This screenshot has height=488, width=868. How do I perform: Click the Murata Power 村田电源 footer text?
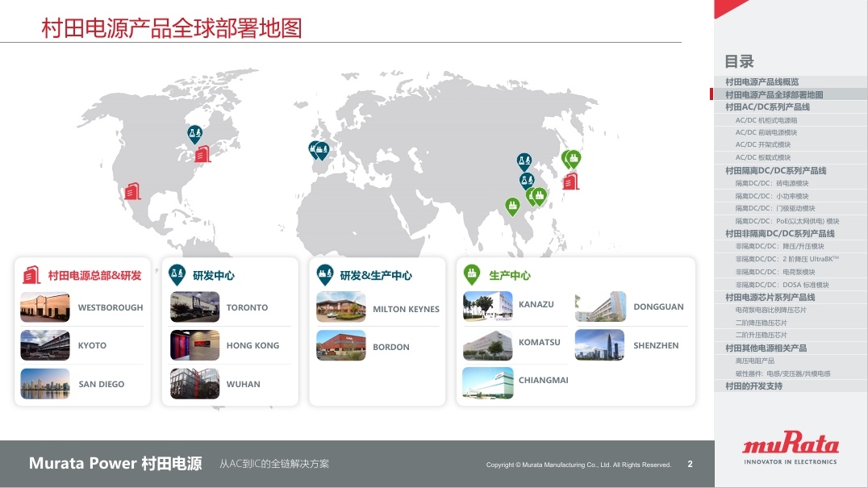(x=115, y=463)
